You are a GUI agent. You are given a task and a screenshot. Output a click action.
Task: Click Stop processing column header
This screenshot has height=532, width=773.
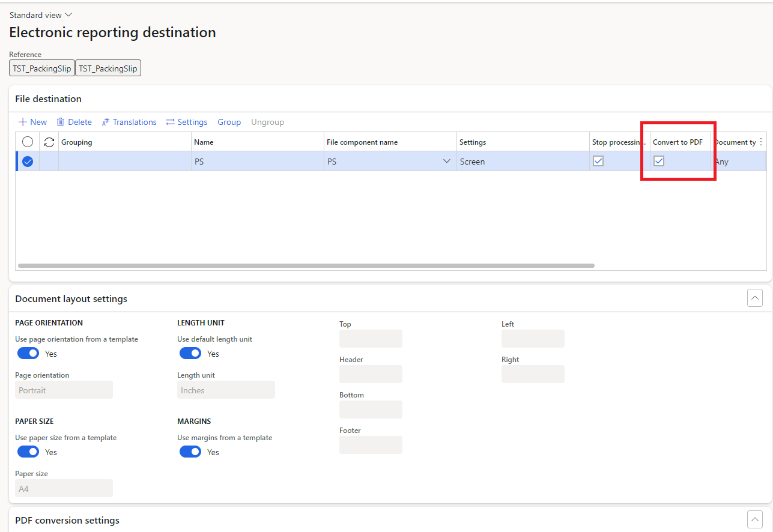[619, 142]
